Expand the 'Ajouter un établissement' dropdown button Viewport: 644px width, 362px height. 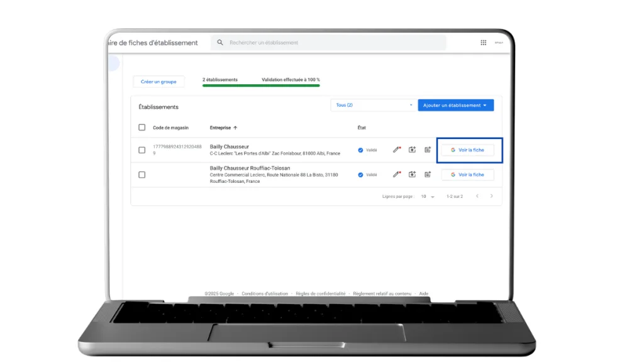[x=455, y=106]
